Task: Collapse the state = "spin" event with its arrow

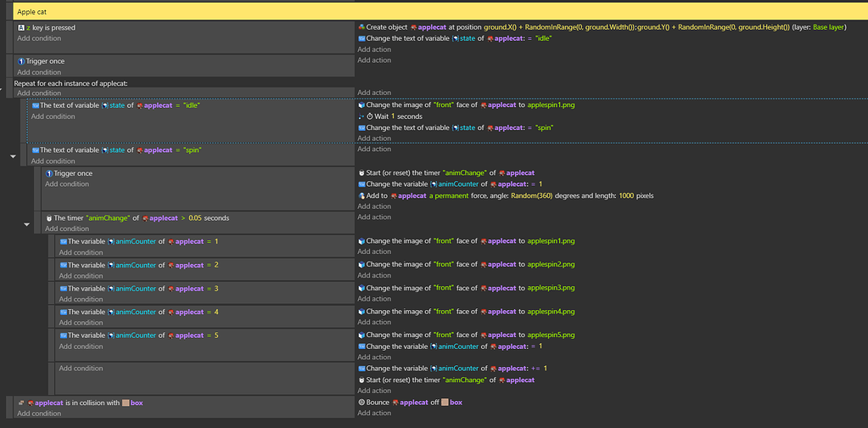Action: (14, 157)
